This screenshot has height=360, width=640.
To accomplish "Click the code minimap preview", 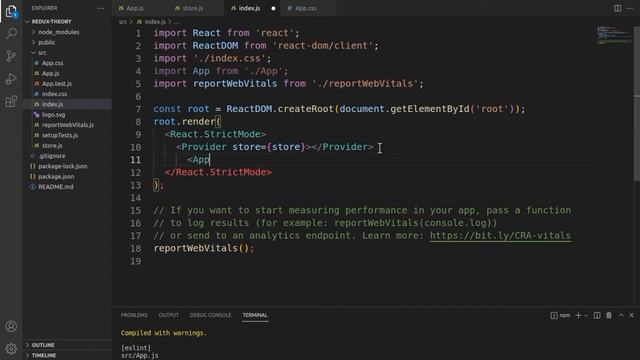I will coord(615,36).
